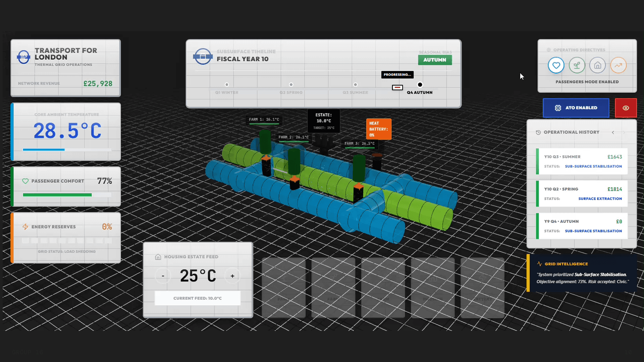644x362 pixels.
Task: Click the Farm 3 temperature label
Action: coord(360,144)
